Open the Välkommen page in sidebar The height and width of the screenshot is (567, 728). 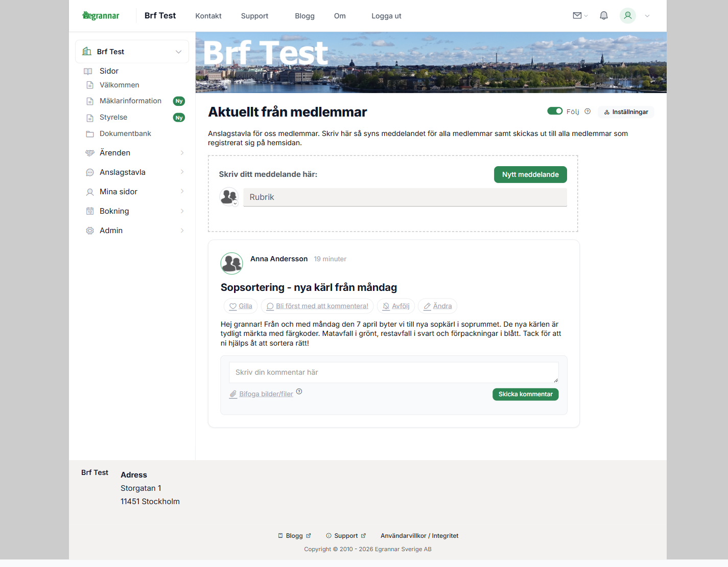(120, 85)
